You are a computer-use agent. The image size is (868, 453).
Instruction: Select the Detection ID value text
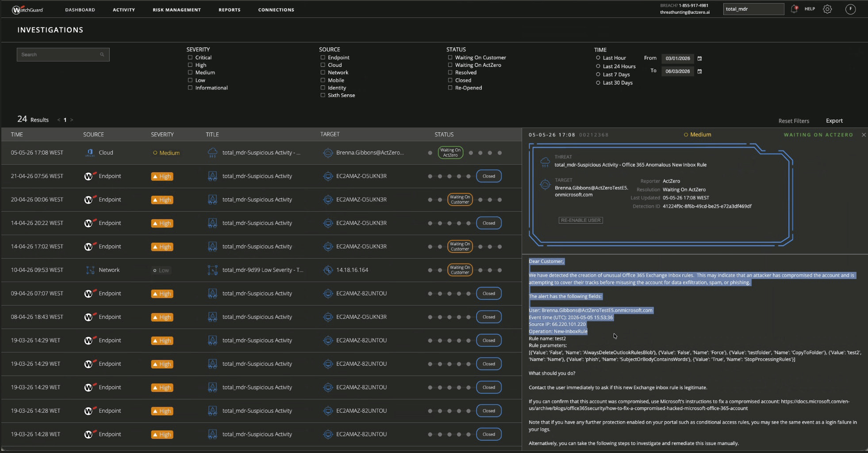pyautogui.click(x=707, y=206)
